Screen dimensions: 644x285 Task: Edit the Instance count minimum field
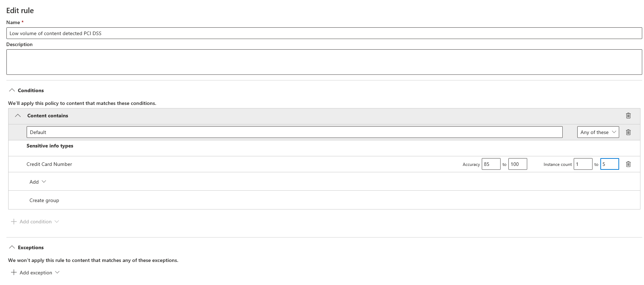[583, 164]
